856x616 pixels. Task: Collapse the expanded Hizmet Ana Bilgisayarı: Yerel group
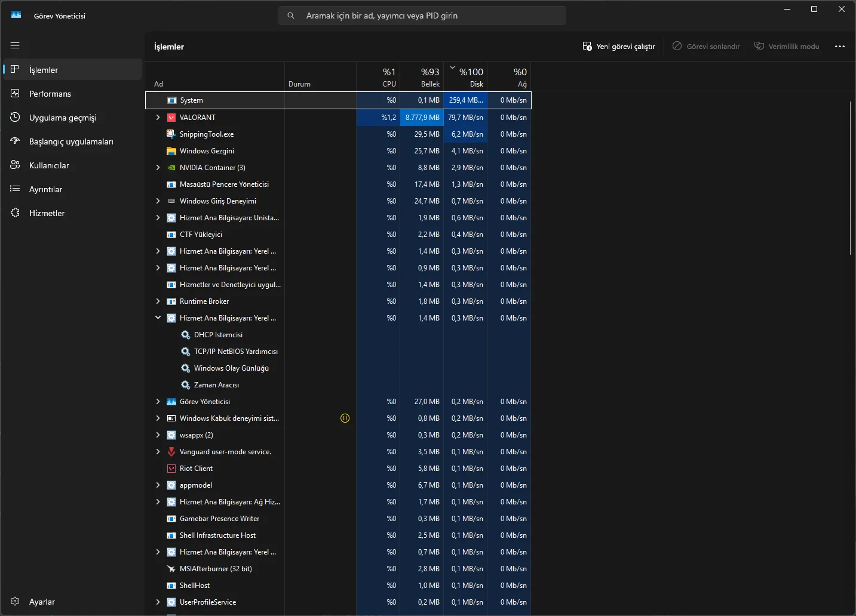click(158, 318)
